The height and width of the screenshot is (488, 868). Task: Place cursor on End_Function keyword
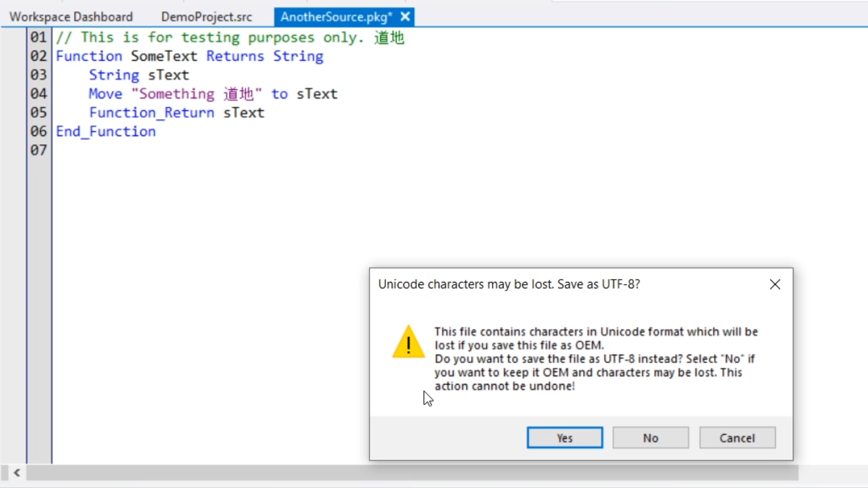[106, 131]
